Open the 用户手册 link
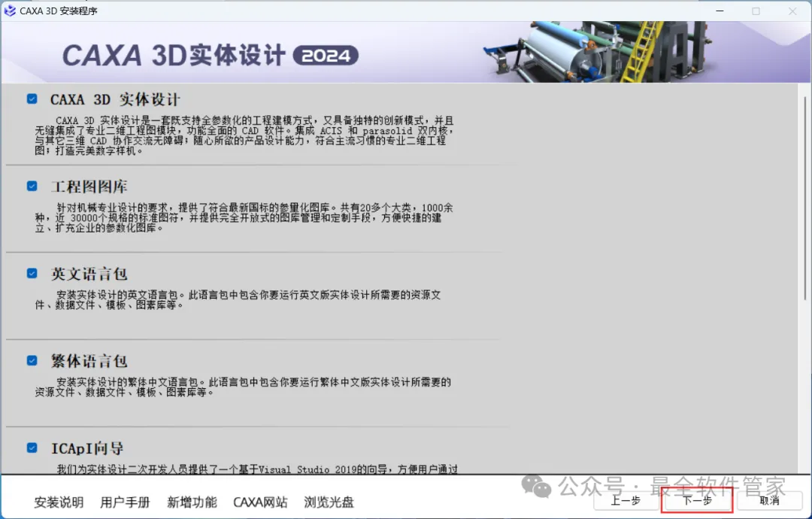This screenshot has height=519, width=812. coord(125,502)
